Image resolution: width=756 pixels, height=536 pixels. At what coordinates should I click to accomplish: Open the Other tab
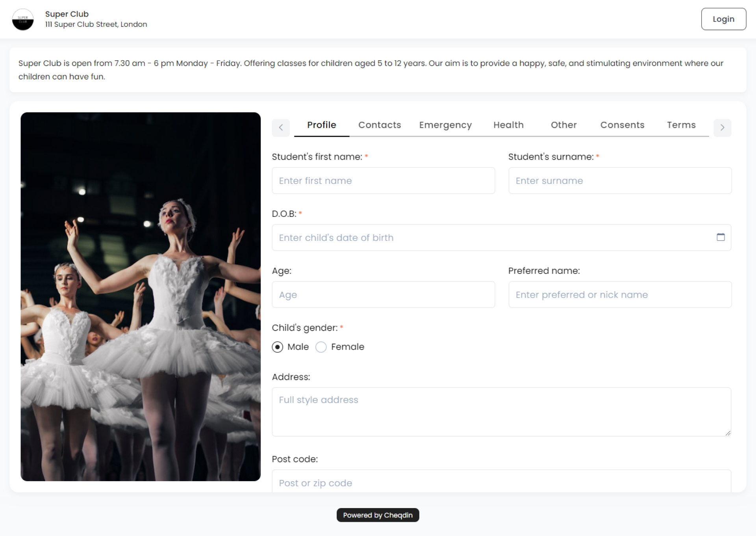point(563,125)
